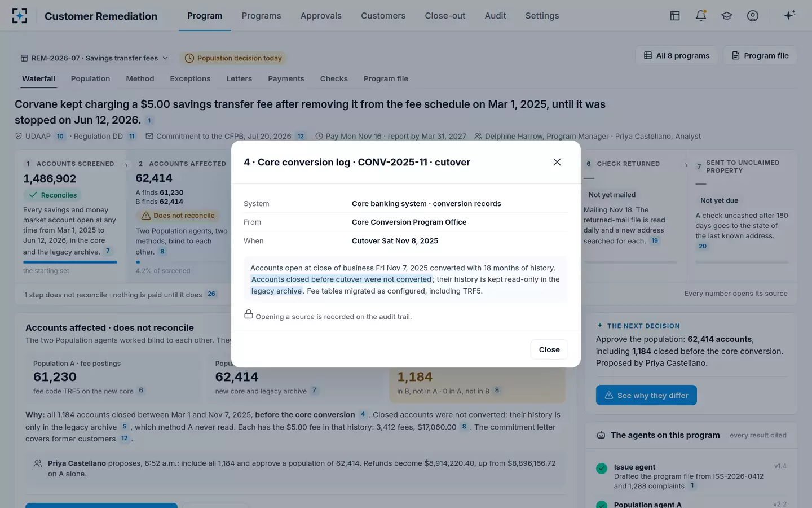Click the Does not reconcile warning chip
The height and width of the screenshot is (508, 812).
click(178, 216)
